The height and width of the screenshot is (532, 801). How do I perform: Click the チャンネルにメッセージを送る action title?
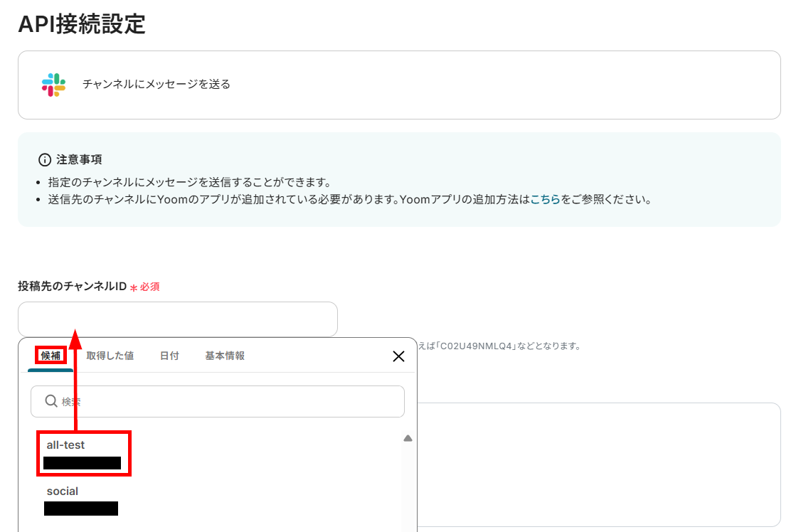click(x=157, y=84)
